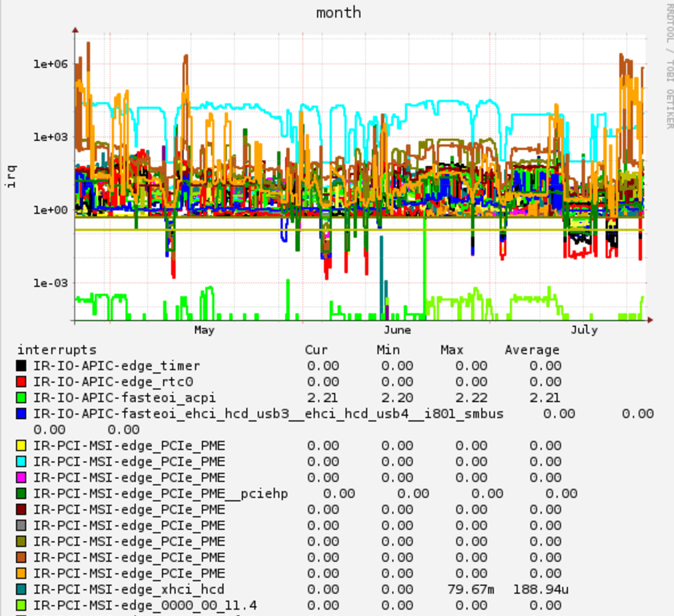The width and height of the screenshot is (674, 616).
Task: Click the 1e-03 y-axis label
Action: coord(51,283)
